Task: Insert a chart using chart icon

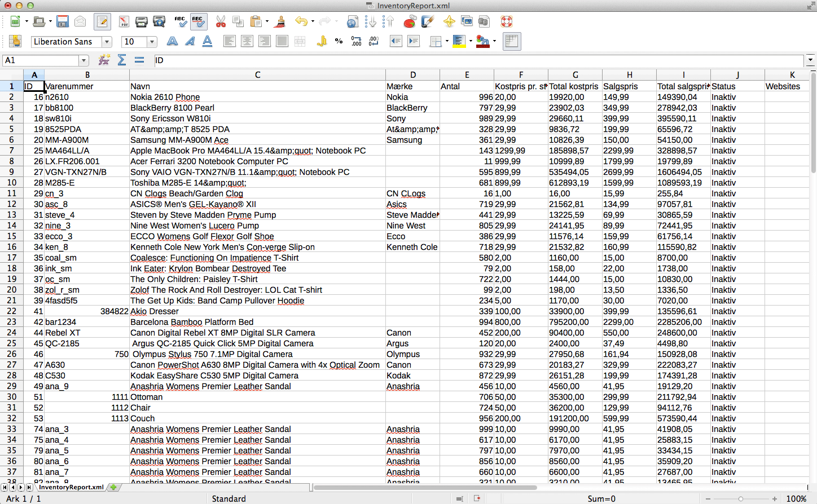Action: point(410,22)
